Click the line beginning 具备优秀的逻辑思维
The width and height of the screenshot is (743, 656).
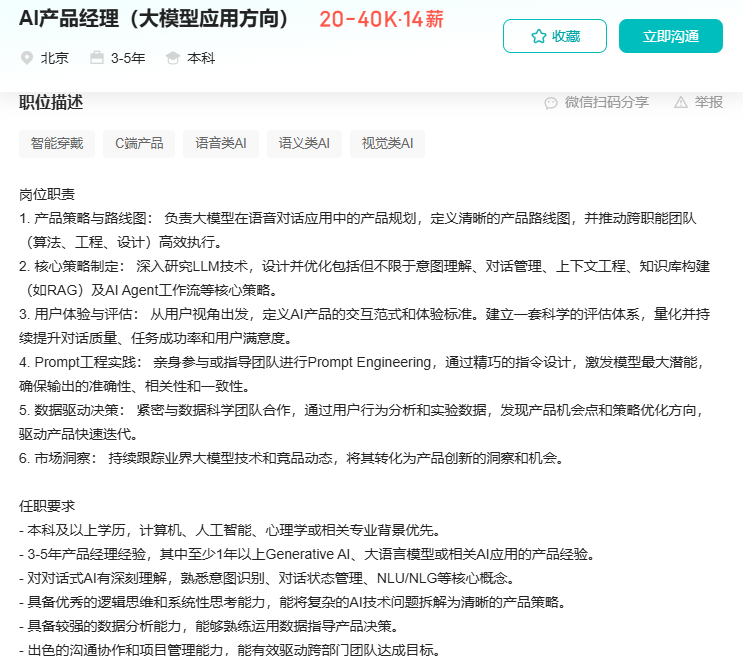(292, 602)
